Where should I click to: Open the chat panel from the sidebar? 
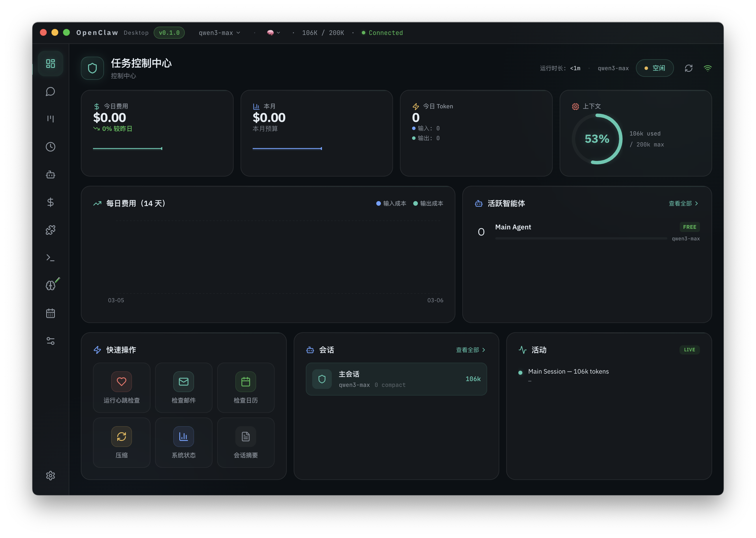50,92
